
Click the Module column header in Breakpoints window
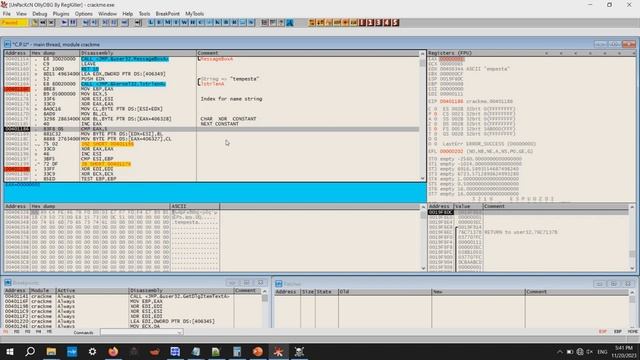tap(42, 291)
